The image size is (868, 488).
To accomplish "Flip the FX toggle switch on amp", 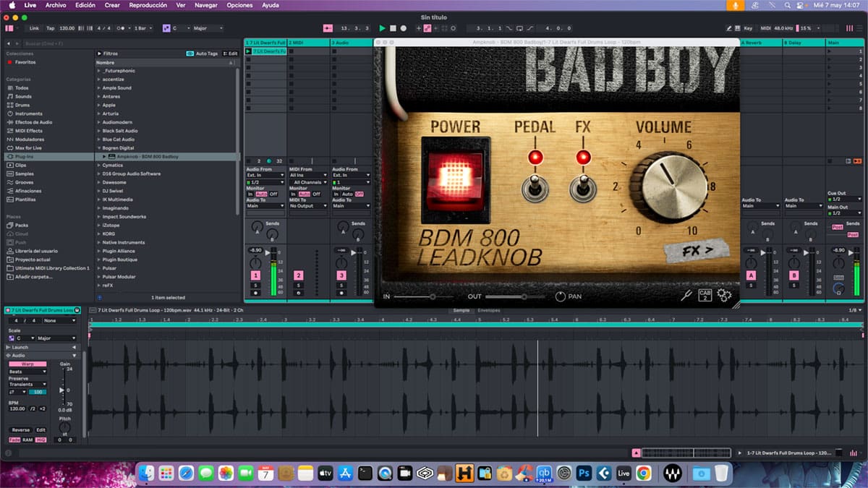I will click(583, 188).
